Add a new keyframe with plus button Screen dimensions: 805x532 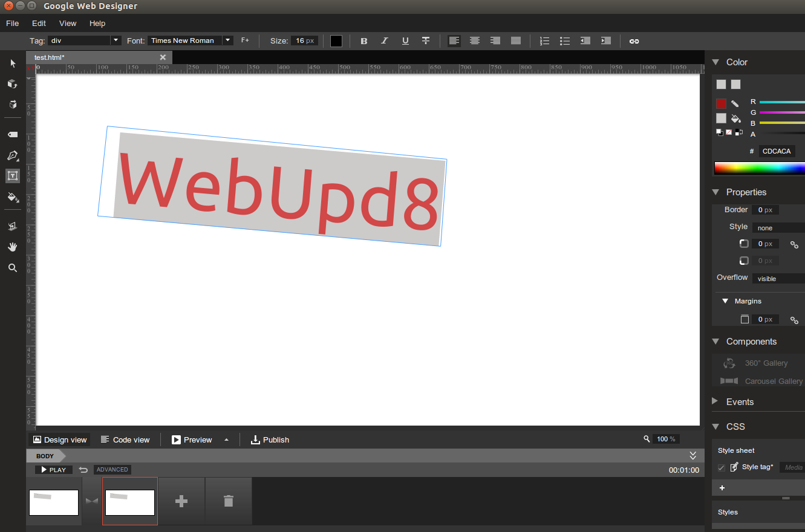(181, 501)
